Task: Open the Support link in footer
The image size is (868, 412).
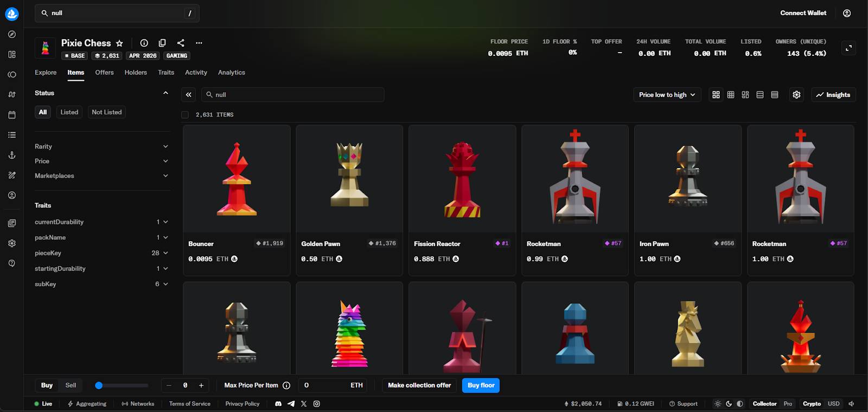Action: pos(684,404)
